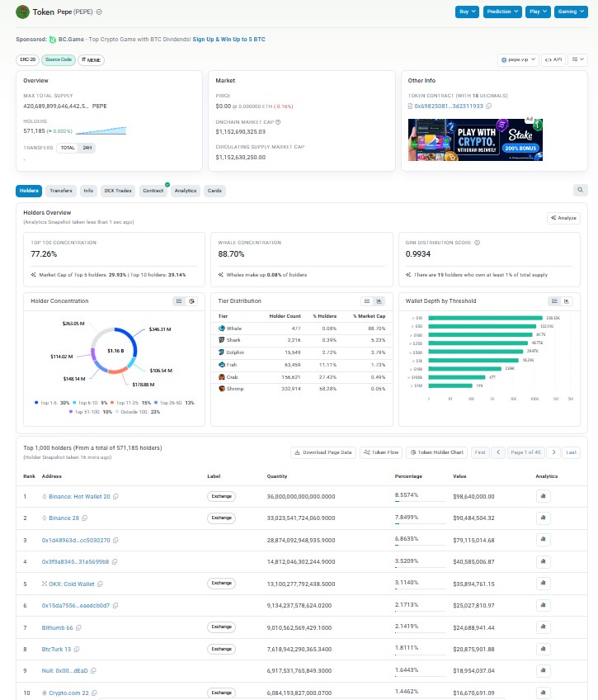Go to next holders page arrow
Viewport: 598px width, 700px height.
coord(553,452)
